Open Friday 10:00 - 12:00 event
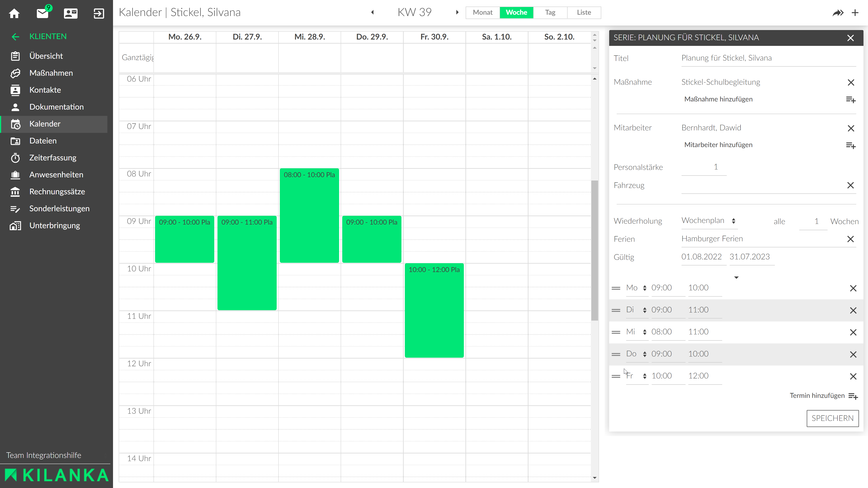The image size is (868, 488). coord(434,310)
